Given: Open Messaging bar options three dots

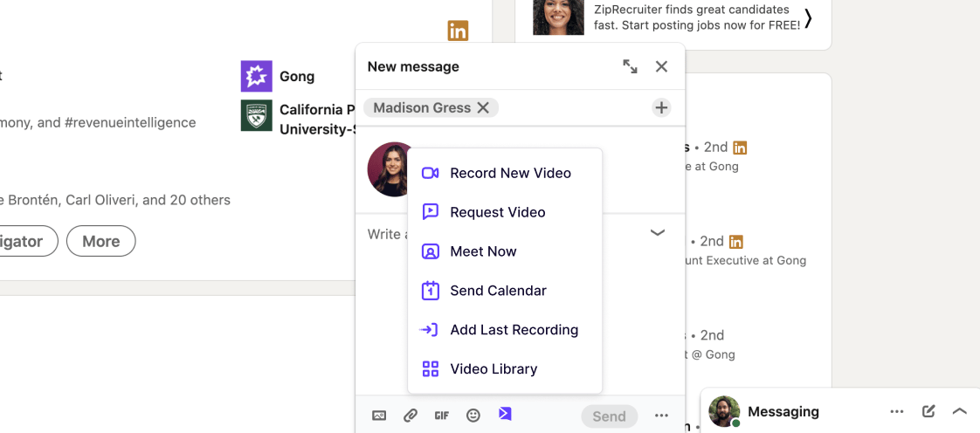Looking at the screenshot, I should (897, 411).
